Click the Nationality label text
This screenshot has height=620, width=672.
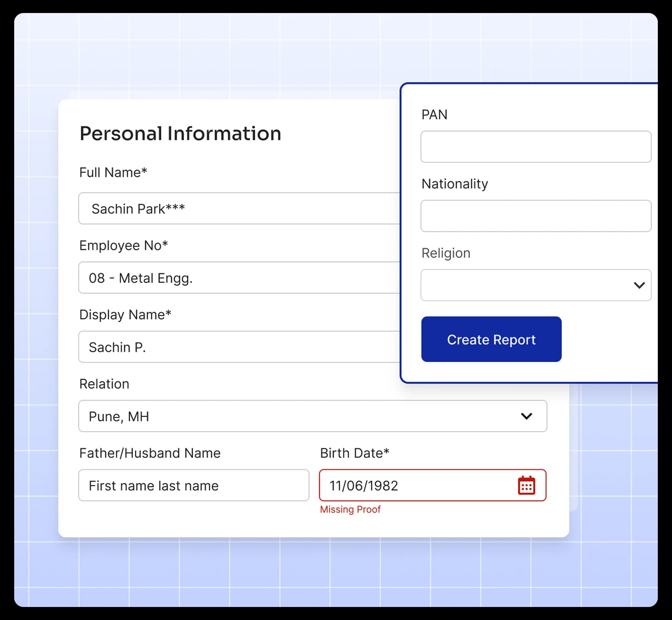click(454, 184)
